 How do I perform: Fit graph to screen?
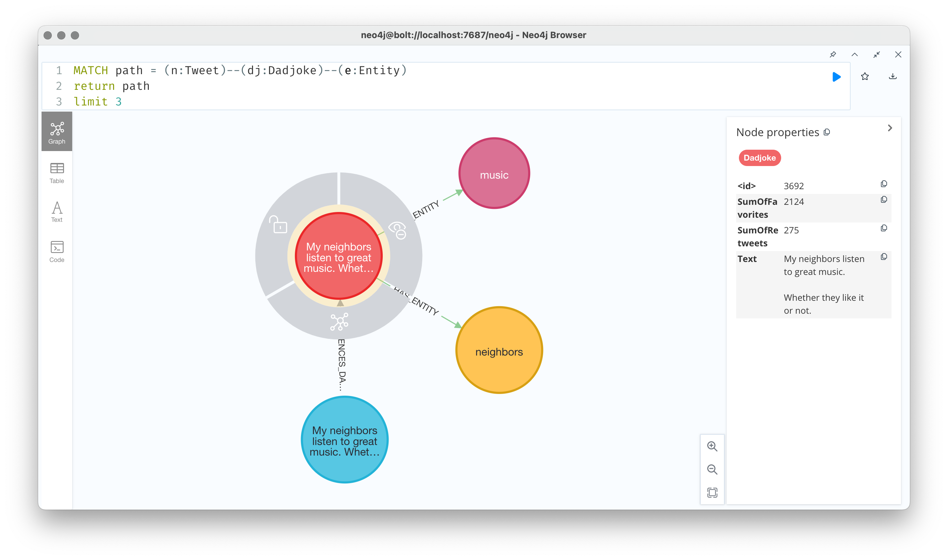pos(712,492)
